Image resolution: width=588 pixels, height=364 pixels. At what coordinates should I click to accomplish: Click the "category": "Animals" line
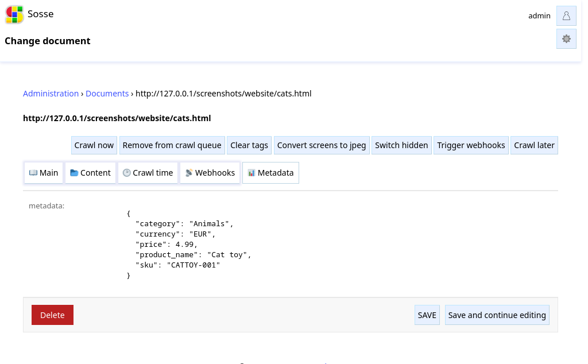click(x=184, y=224)
